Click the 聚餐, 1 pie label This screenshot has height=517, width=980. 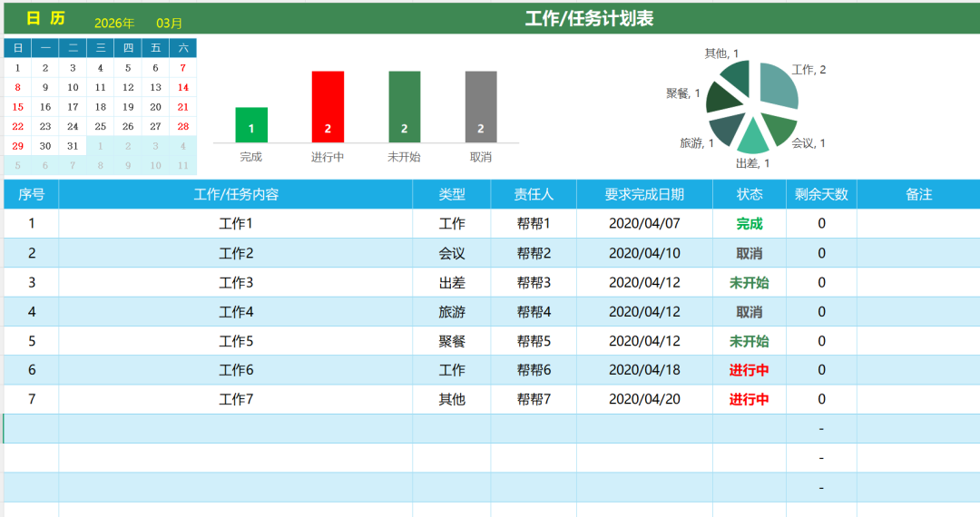pyautogui.click(x=682, y=93)
